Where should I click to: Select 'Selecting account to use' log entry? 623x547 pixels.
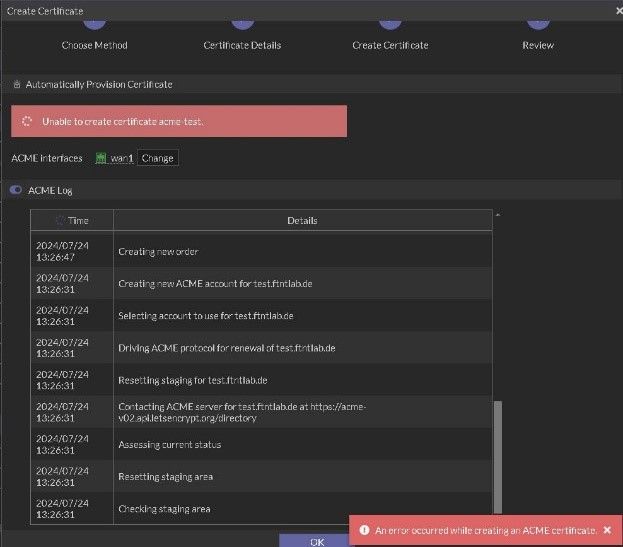[261, 316]
